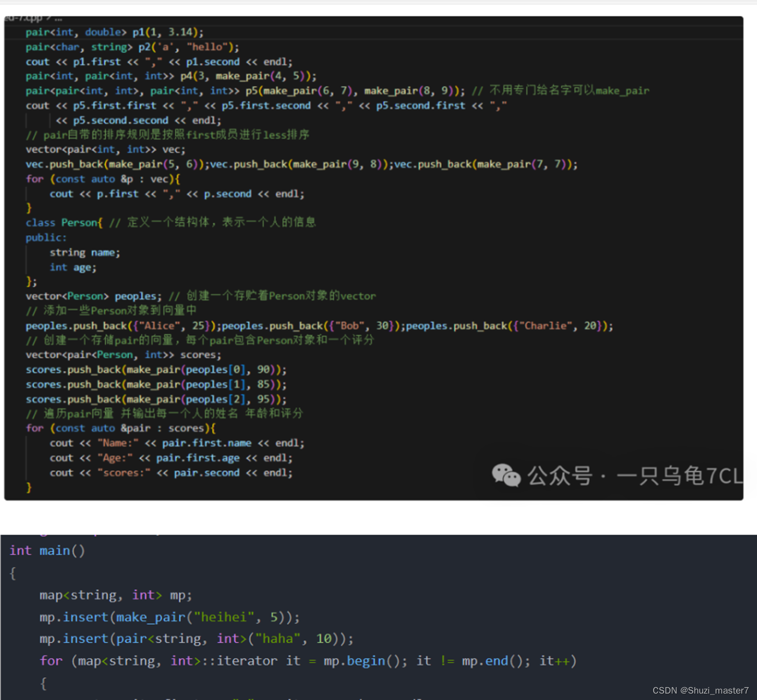Click the mp.insert(make_pair("heihei", 5)) statement
Screen dimensions: 757x700
168,617
